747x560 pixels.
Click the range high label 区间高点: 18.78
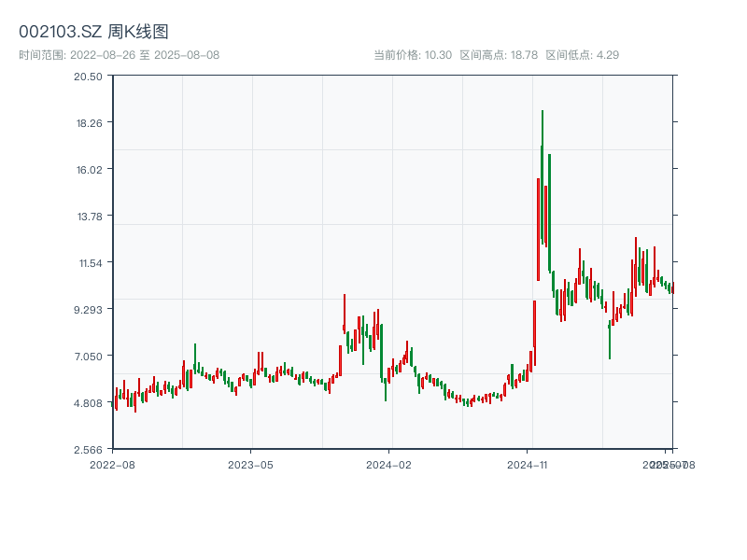pos(499,55)
